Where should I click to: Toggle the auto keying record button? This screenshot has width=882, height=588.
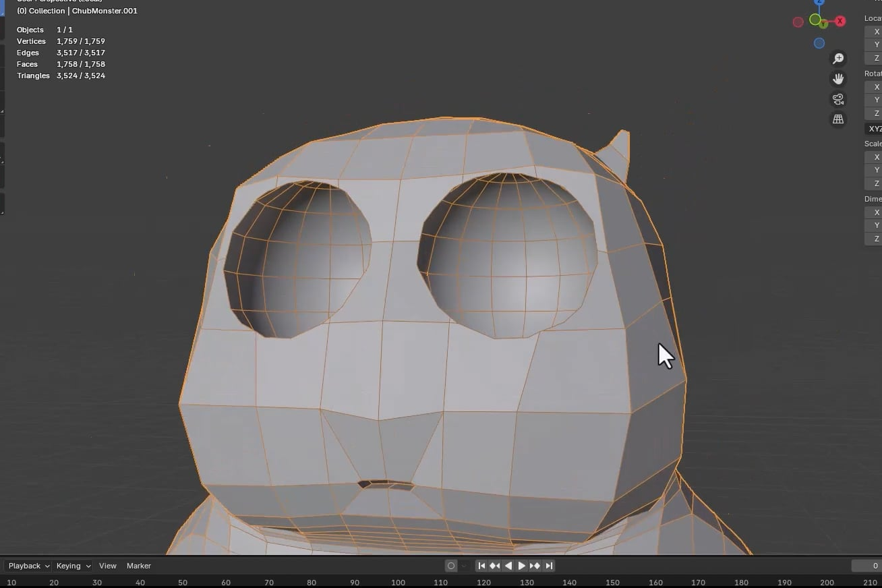(451, 566)
